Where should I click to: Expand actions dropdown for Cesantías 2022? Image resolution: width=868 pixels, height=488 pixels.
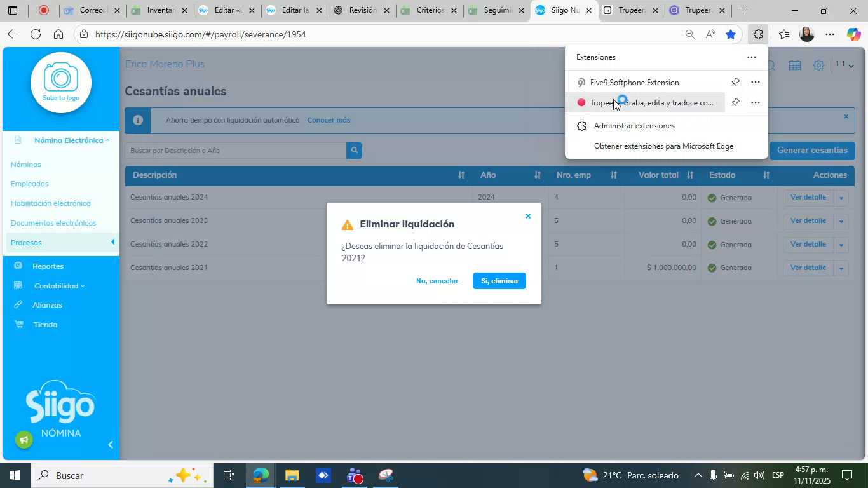(841, 245)
